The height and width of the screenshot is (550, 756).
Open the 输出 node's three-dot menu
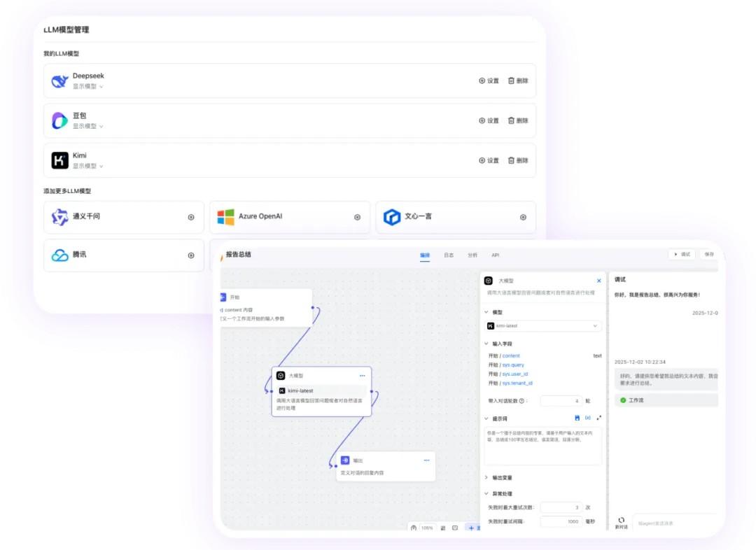pos(426,460)
